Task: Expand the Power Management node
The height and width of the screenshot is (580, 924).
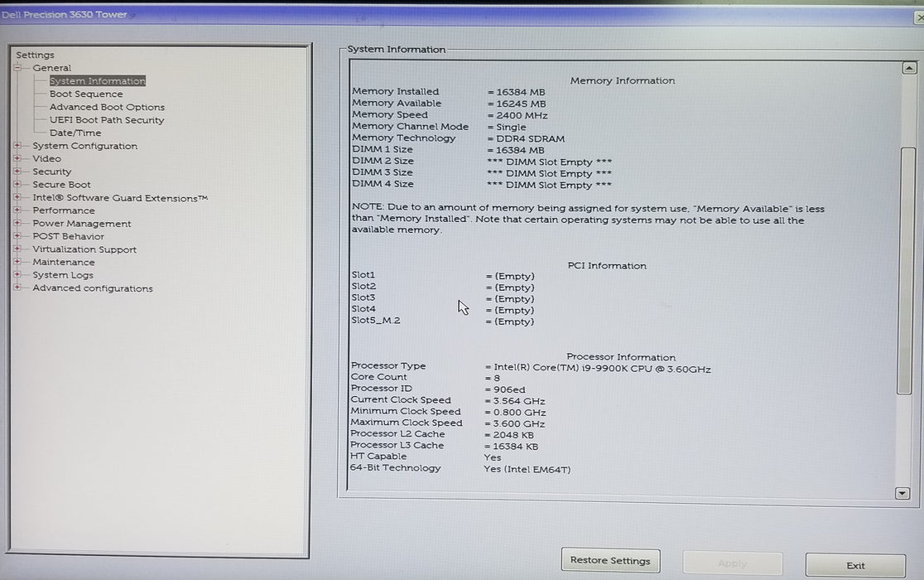Action: [17, 224]
